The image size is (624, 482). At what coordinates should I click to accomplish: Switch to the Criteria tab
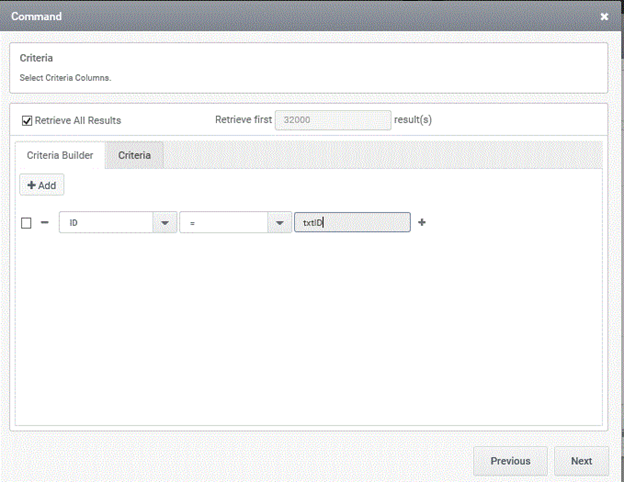point(134,155)
